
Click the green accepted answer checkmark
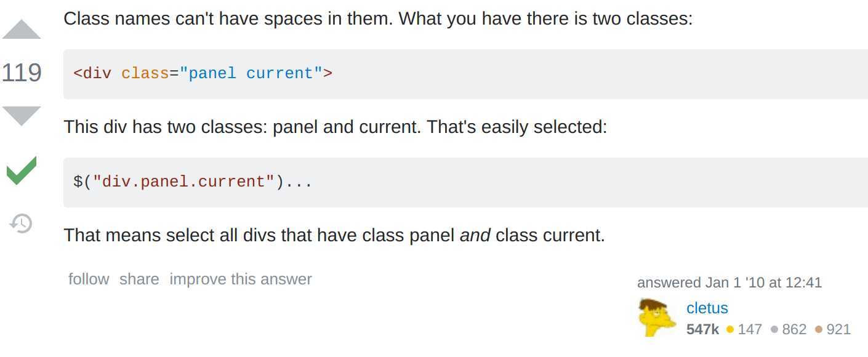pos(22,170)
